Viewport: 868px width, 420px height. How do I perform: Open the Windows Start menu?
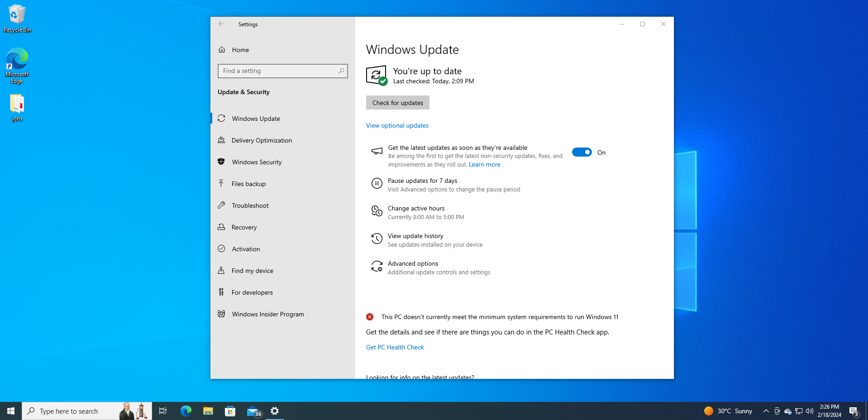pyautogui.click(x=11, y=411)
